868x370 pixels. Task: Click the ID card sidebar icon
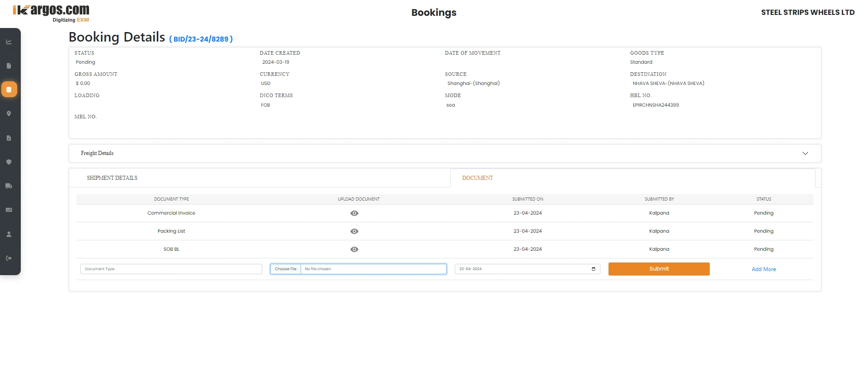click(x=9, y=210)
